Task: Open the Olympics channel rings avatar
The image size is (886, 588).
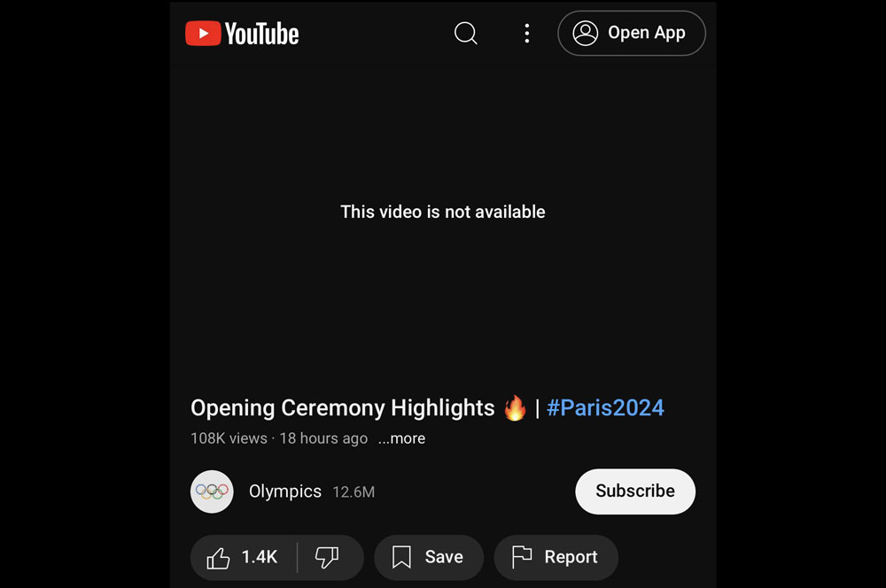Action: point(212,491)
